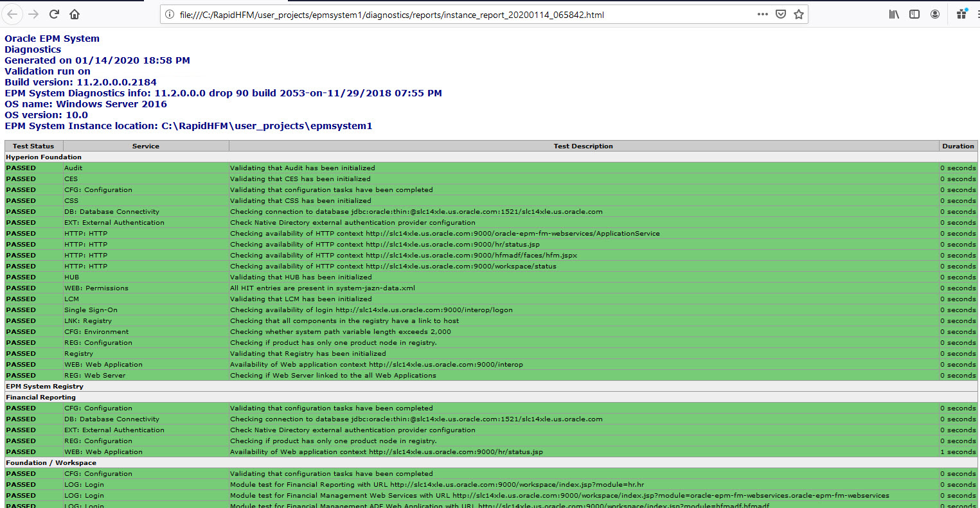Click the browser forward arrow

(33, 14)
